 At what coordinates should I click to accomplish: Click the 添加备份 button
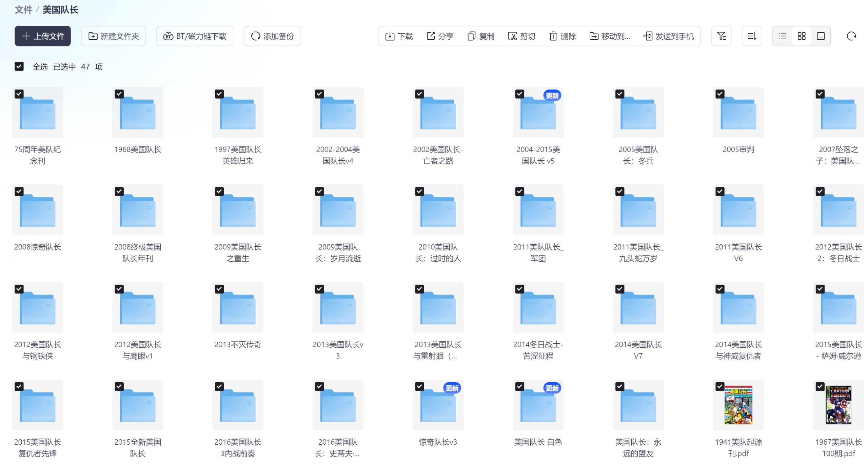point(272,36)
